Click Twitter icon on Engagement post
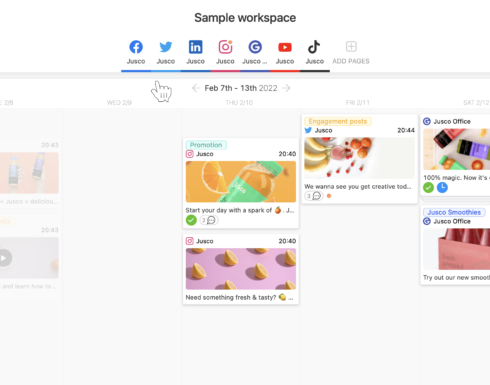Screen dimensions: 490x385 pos(308,130)
